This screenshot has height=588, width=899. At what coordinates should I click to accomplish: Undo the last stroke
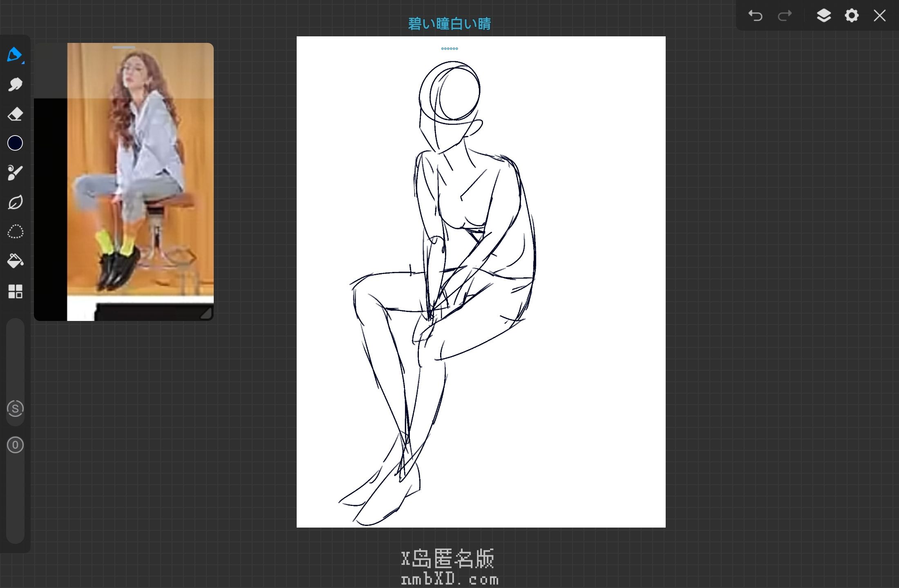[755, 16]
